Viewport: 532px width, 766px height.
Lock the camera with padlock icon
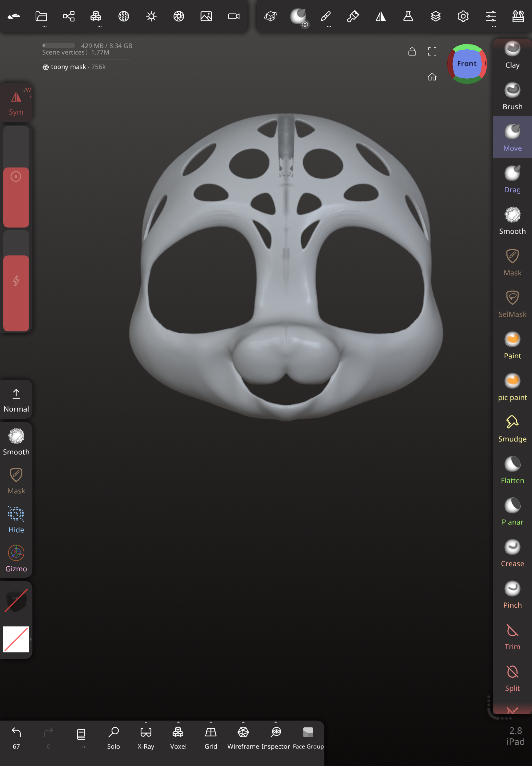[x=412, y=51]
